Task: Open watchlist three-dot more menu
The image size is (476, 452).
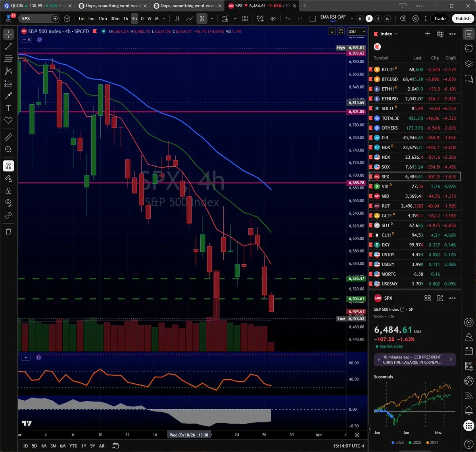Action: [452, 34]
